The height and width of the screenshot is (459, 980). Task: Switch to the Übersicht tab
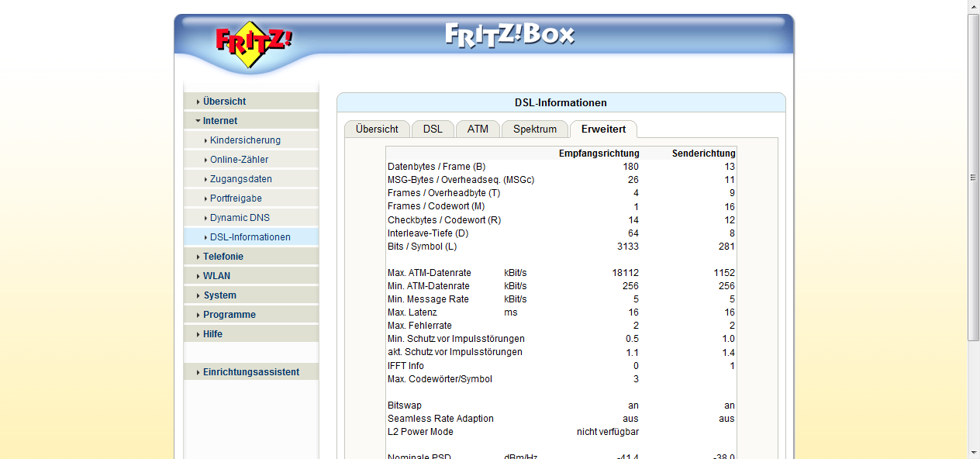[x=377, y=129]
